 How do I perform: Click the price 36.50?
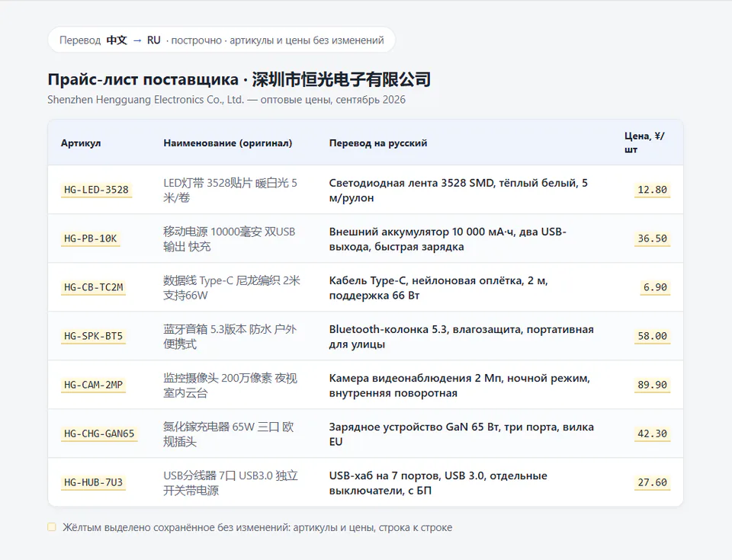pos(652,238)
